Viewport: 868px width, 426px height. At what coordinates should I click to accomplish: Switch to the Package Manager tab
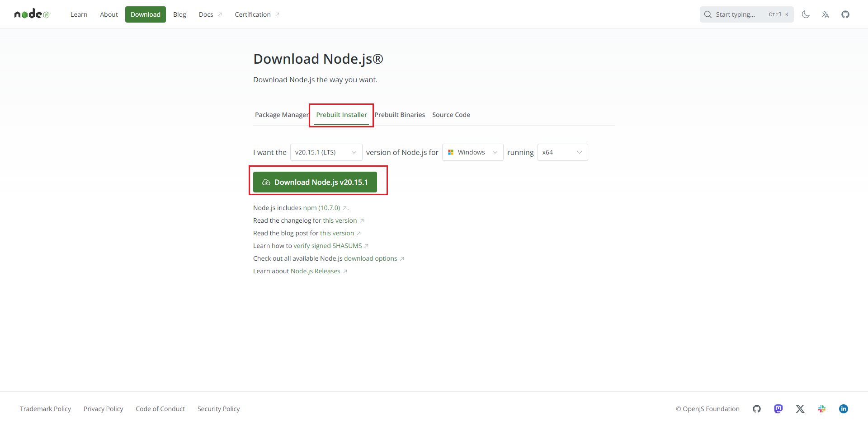282,115
